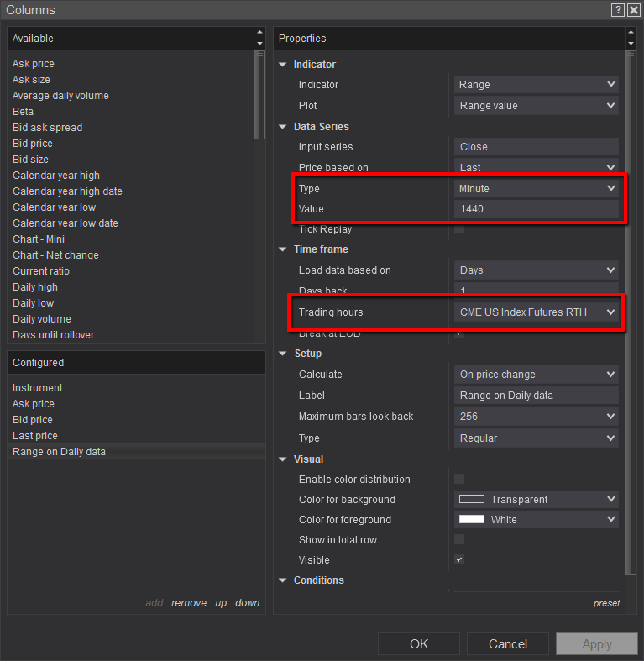Click the Properties header down arrow
644x661 pixels.
click(x=631, y=44)
